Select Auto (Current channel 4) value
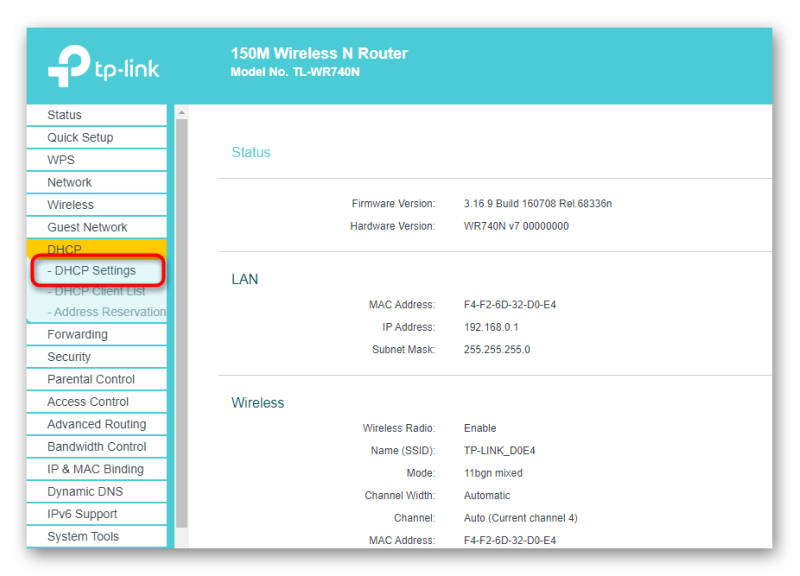The height and width of the screenshot is (576, 800). point(520,518)
